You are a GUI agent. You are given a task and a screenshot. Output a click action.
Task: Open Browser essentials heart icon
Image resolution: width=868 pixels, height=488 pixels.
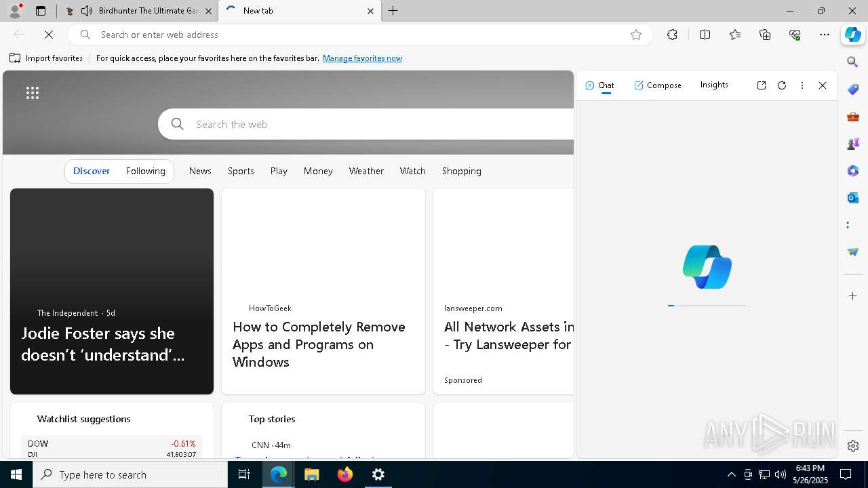pyautogui.click(x=795, y=35)
